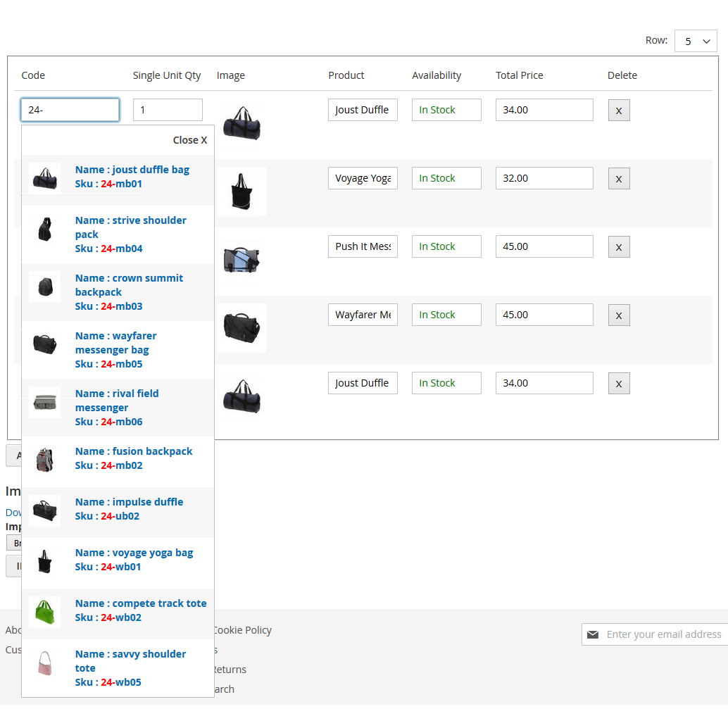Click fusion backpack suggestion image
Screen dimensions: 728x728
44,459
